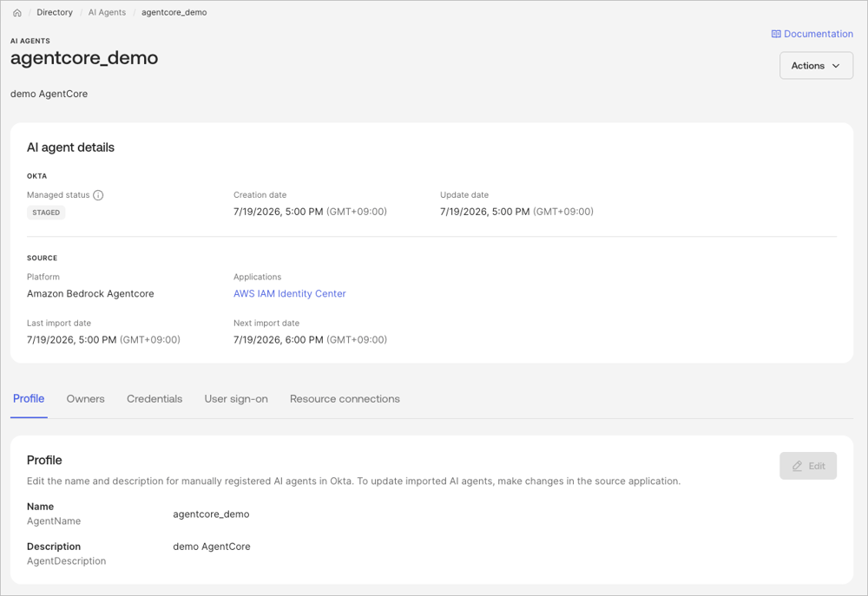Image resolution: width=868 pixels, height=596 pixels.
Task: Click the 'AI AGENTS' label above the heading
Action: (x=30, y=41)
